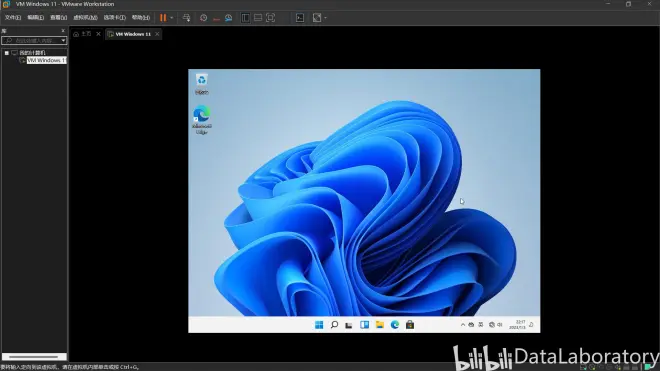Open the 编辑 (Edit) menu
The height and width of the screenshot is (371, 660).
(35, 18)
